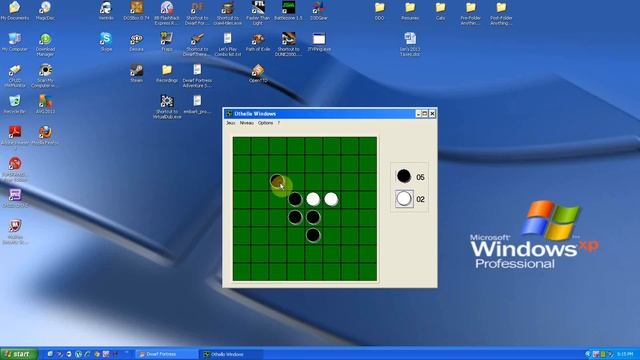640x360 pixels.
Task: Select the Cats folder on desktop
Action: pos(440,11)
